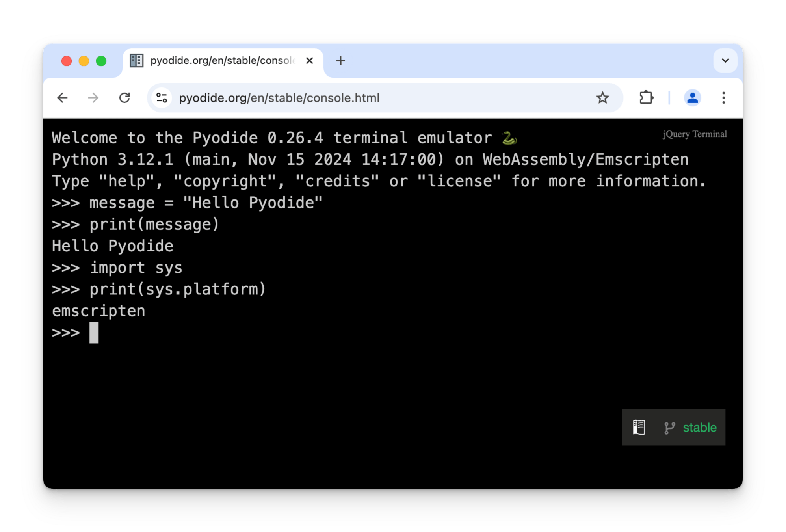Open the site information icon in address bar
Viewport: 786px width, 532px height.
click(162, 98)
